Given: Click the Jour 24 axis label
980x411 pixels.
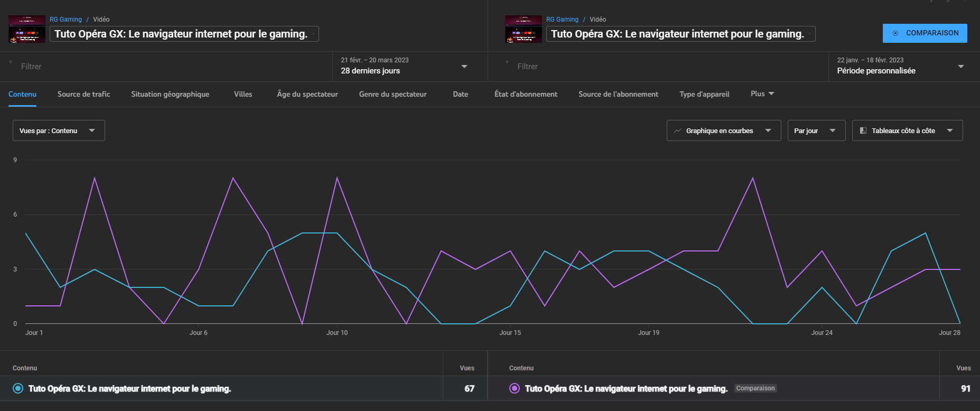Looking at the screenshot, I should [822, 332].
